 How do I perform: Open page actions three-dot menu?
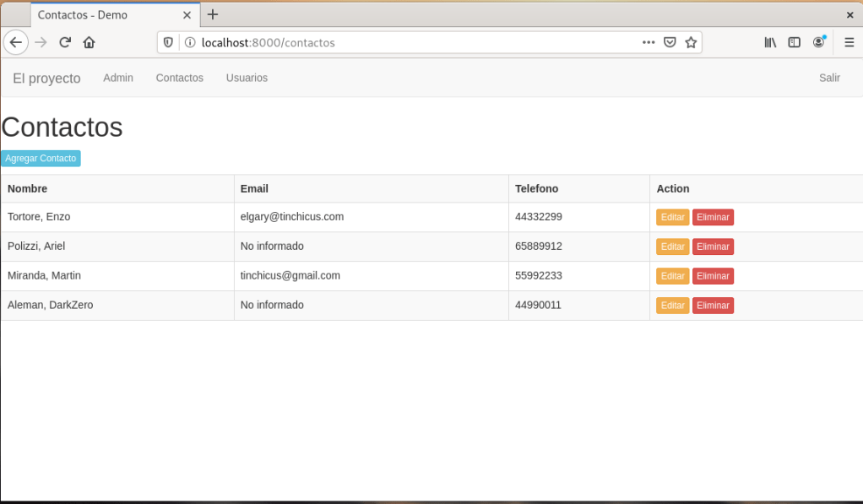pyautogui.click(x=649, y=42)
